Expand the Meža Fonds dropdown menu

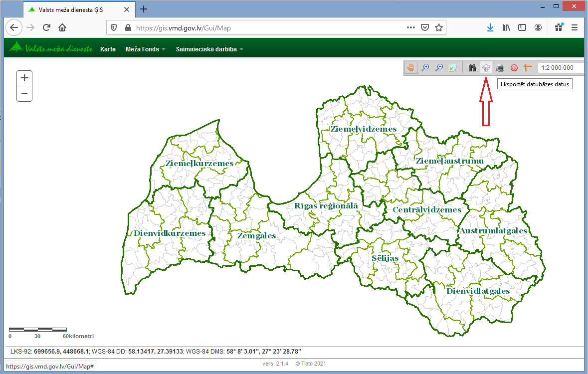145,49
